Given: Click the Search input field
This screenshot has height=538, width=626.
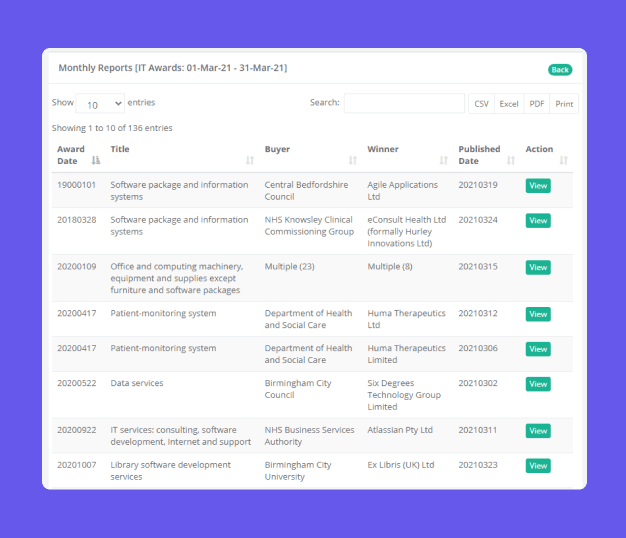Looking at the screenshot, I should click(x=404, y=103).
